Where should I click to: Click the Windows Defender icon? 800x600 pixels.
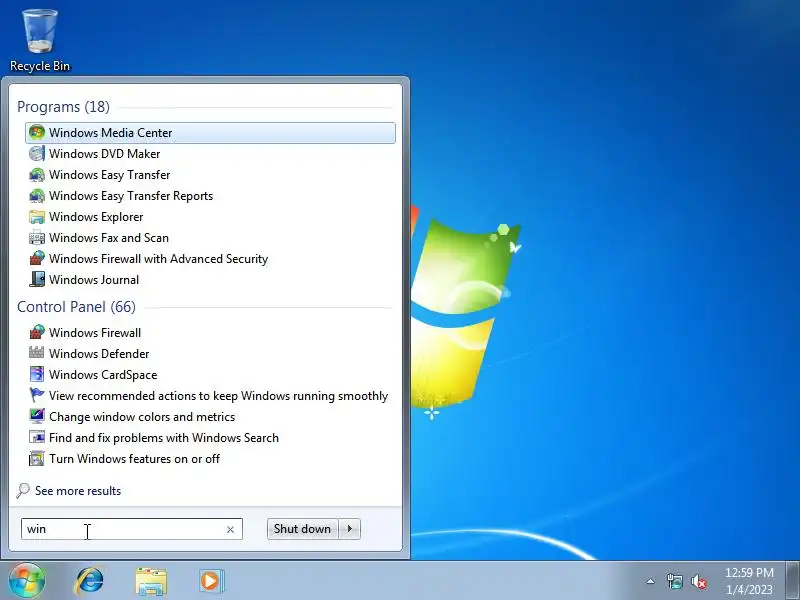pyautogui.click(x=37, y=354)
